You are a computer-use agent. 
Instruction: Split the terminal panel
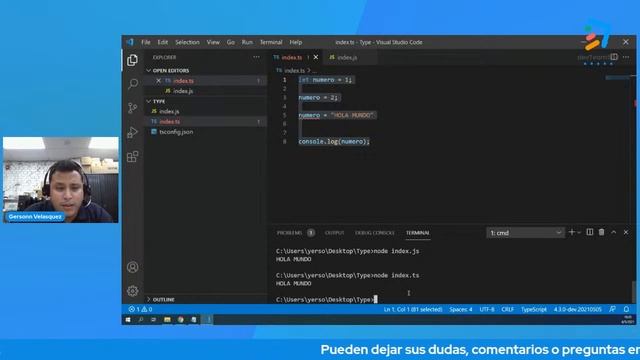(x=590, y=232)
